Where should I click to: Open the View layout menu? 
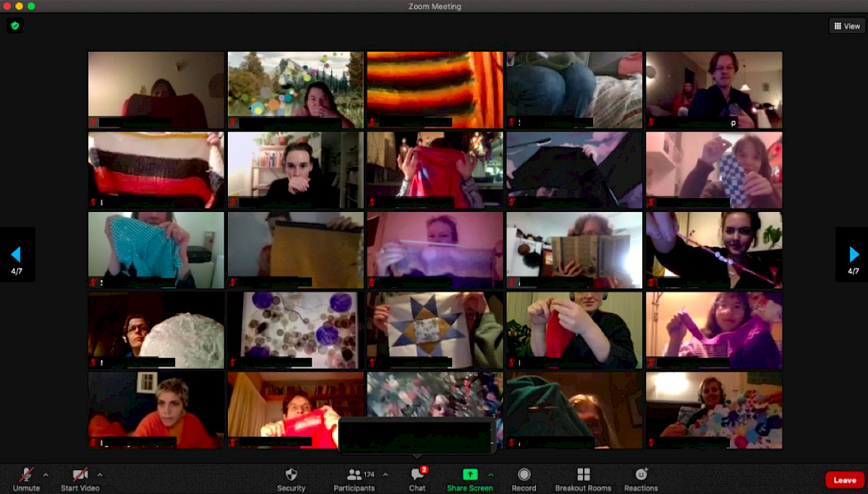pyautogui.click(x=847, y=26)
